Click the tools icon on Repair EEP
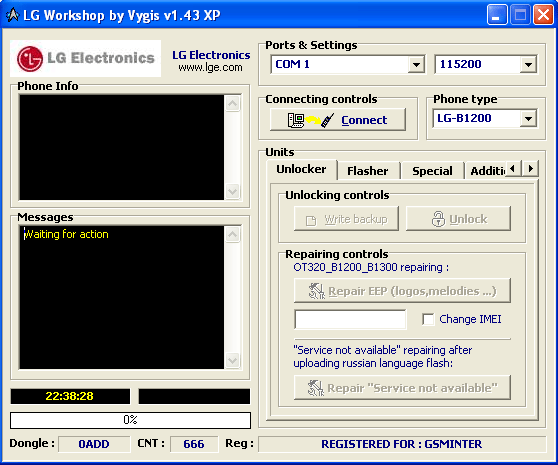Viewport: 558px width, 465px height. pyautogui.click(x=316, y=291)
